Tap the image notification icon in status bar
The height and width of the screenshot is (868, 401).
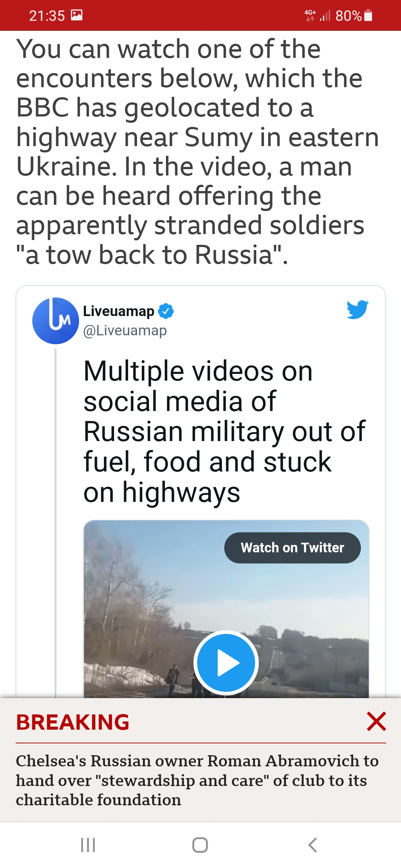76,15
